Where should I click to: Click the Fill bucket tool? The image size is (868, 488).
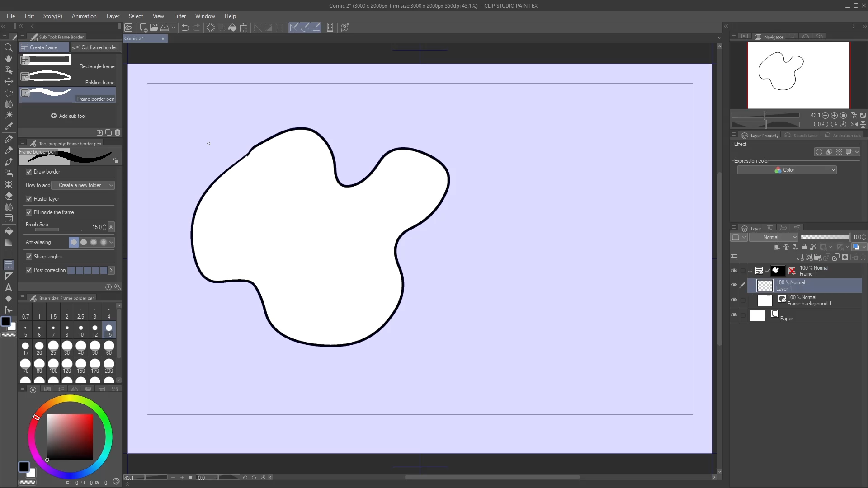tap(8, 231)
